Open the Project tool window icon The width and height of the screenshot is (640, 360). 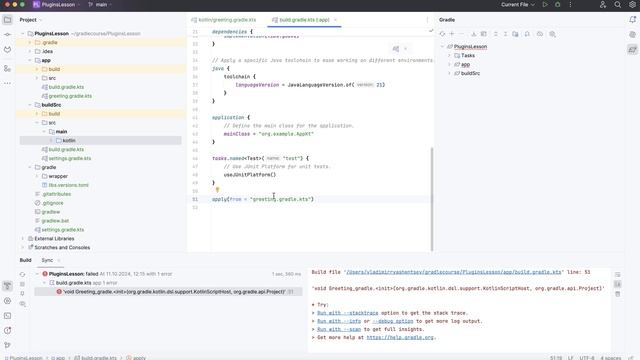click(7, 20)
